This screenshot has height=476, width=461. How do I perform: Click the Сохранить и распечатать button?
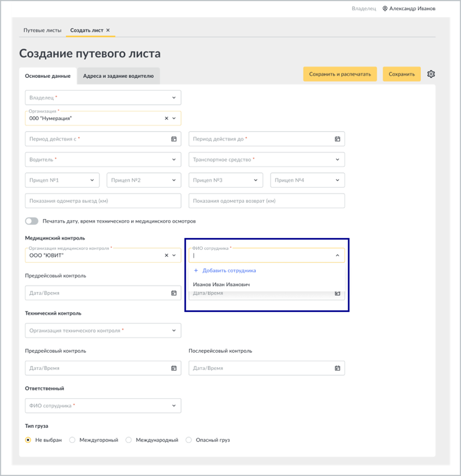[x=340, y=74]
